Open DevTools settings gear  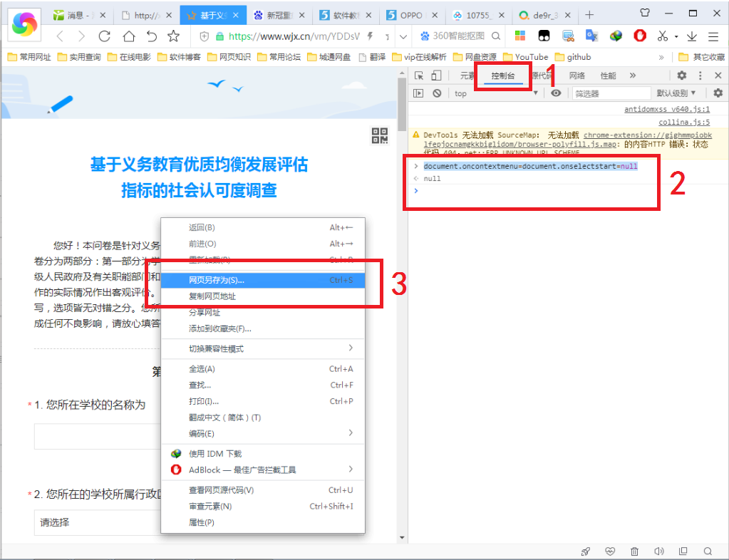[x=682, y=75]
